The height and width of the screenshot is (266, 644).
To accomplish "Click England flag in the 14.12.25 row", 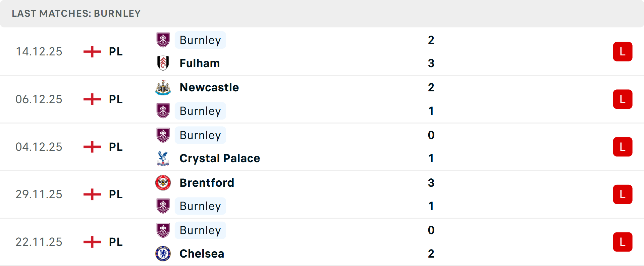I will [92, 52].
